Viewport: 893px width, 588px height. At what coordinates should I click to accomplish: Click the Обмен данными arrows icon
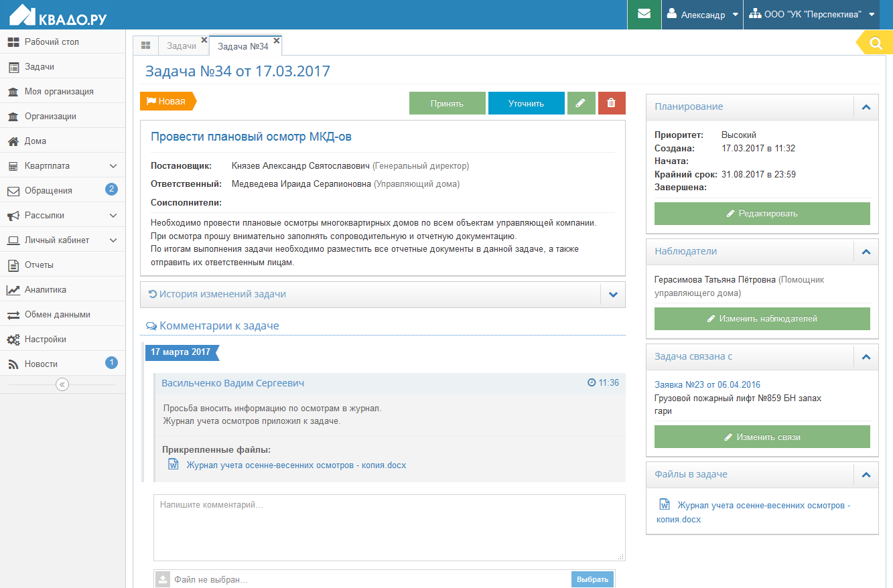[x=13, y=315]
